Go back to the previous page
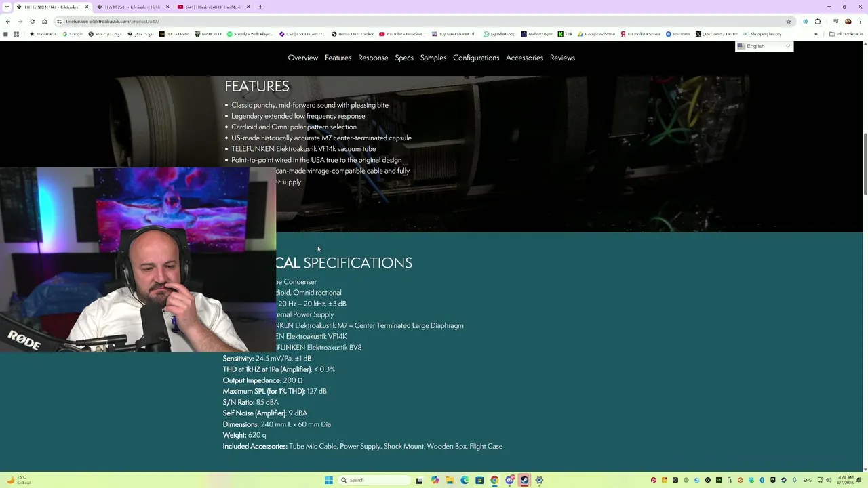868x488 pixels. point(8,21)
